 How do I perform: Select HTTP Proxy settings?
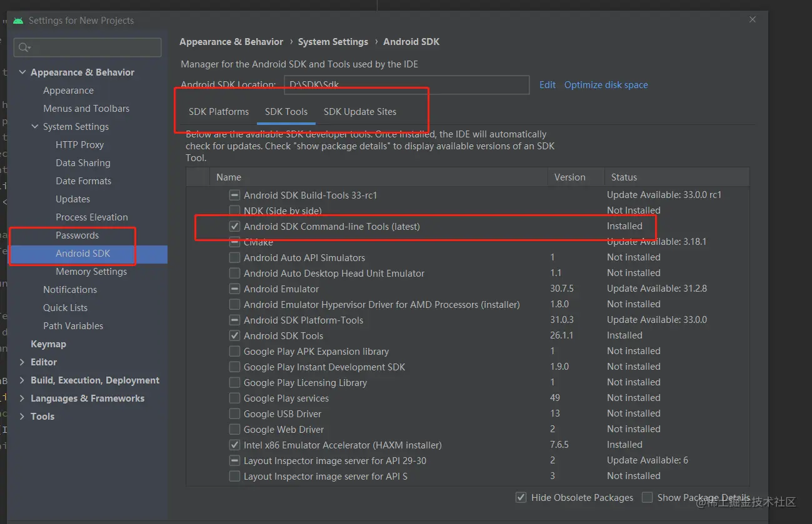(79, 145)
